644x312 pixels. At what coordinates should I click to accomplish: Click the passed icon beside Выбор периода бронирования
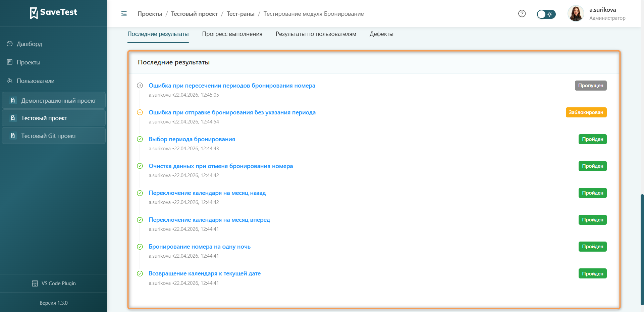coord(140,139)
